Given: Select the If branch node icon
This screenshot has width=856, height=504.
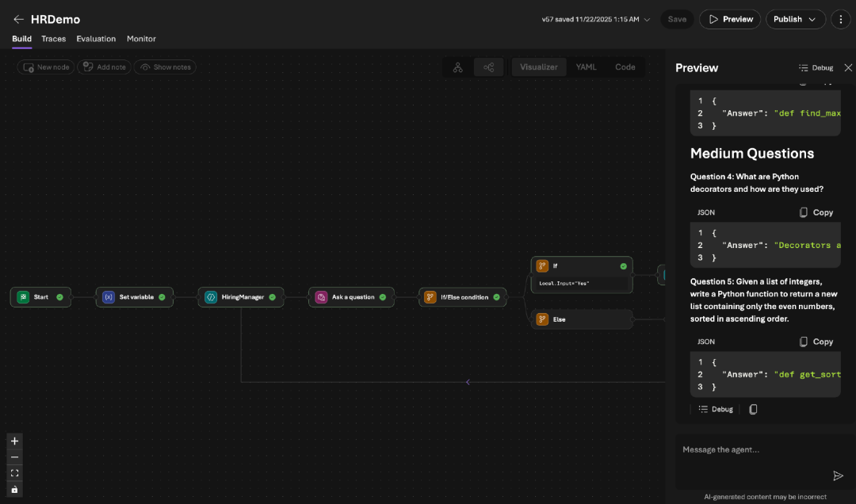Looking at the screenshot, I should tap(542, 266).
